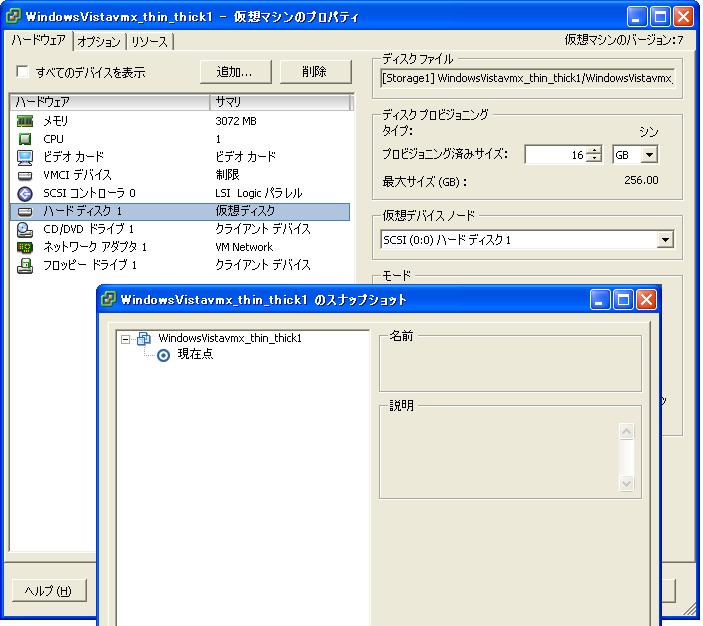Image resolution: width=703 pixels, height=626 pixels.
Task: Switch to the オプション tab
Action: (99, 42)
